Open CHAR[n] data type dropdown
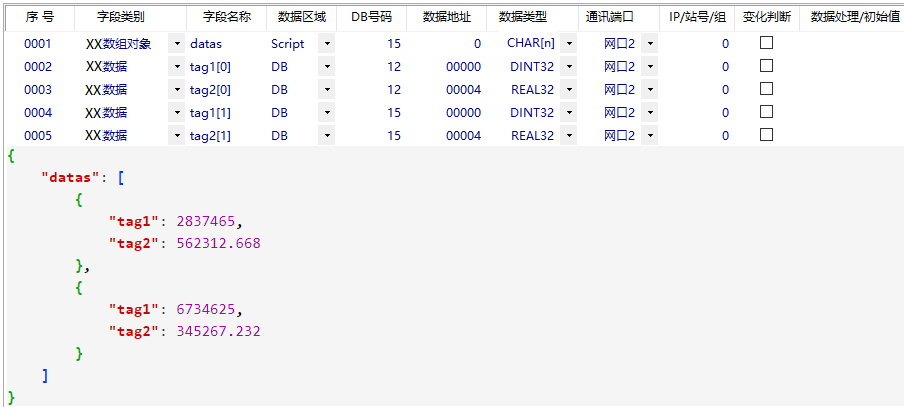This screenshot has width=904, height=407. coord(567,44)
